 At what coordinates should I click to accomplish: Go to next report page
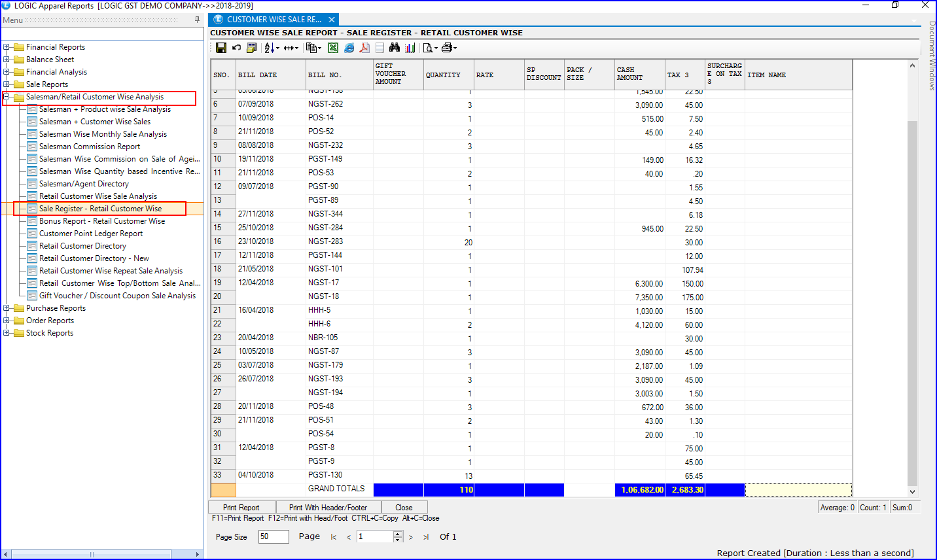(x=411, y=537)
